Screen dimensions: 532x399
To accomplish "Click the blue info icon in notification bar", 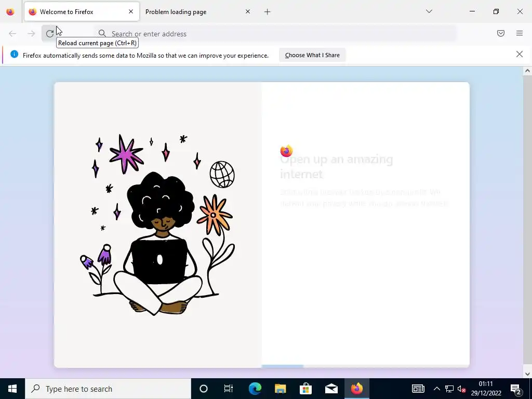I will [x=14, y=54].
